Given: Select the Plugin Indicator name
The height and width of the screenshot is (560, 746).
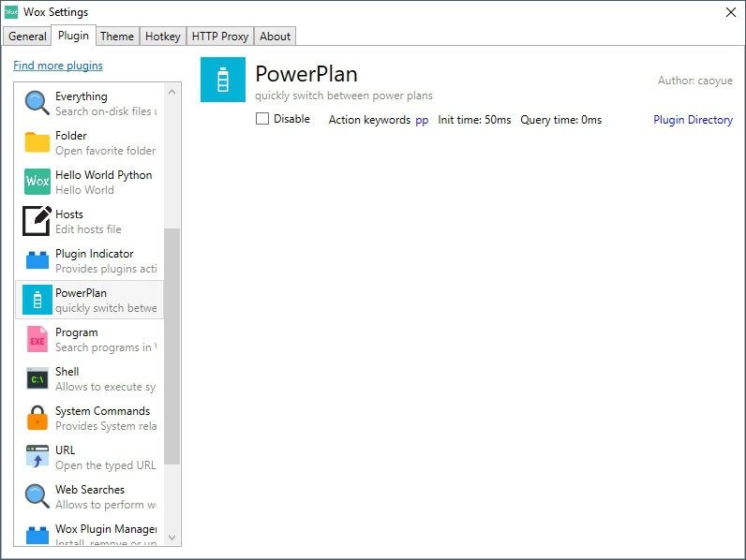Looking at the screenshot, I should [x=95, y=254].
